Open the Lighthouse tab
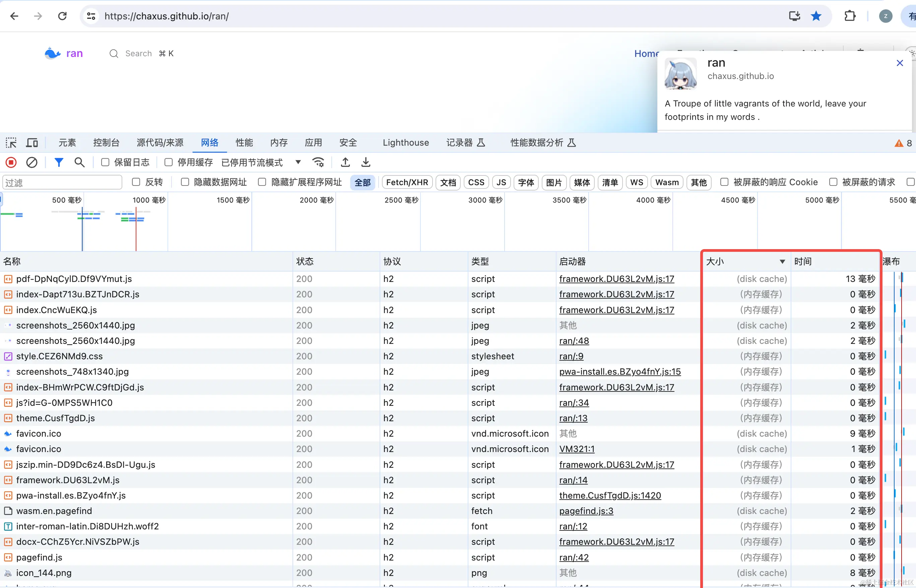916x588 pixels. click(x=406, y=143)
